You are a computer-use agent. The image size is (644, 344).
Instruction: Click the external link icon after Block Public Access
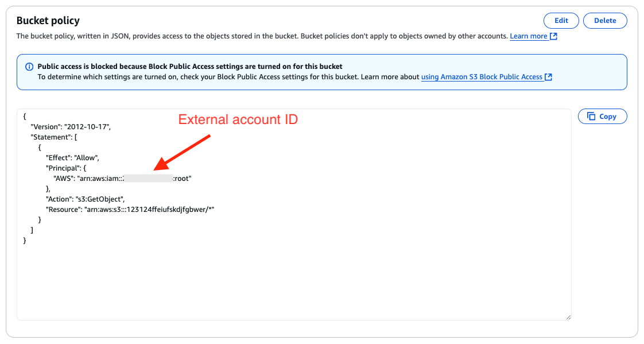point(548,77)
